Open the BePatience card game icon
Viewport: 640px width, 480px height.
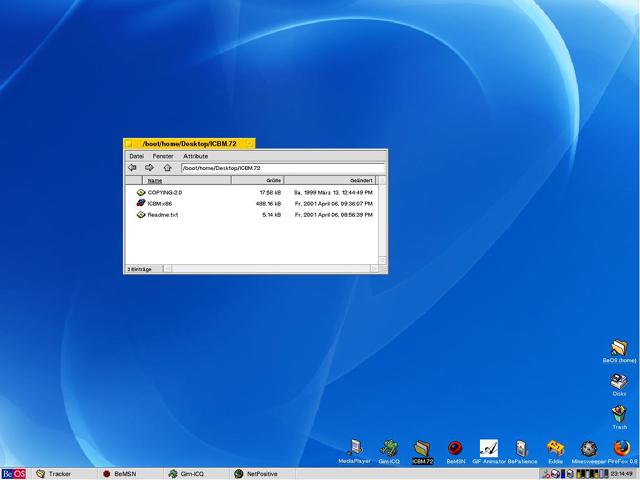pos(522,448)
